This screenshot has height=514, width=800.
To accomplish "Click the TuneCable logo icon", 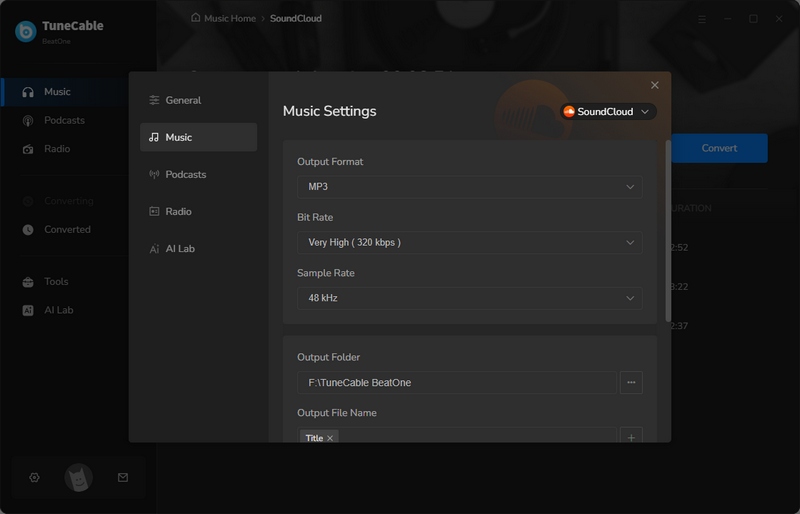I will tap(26, 31).
